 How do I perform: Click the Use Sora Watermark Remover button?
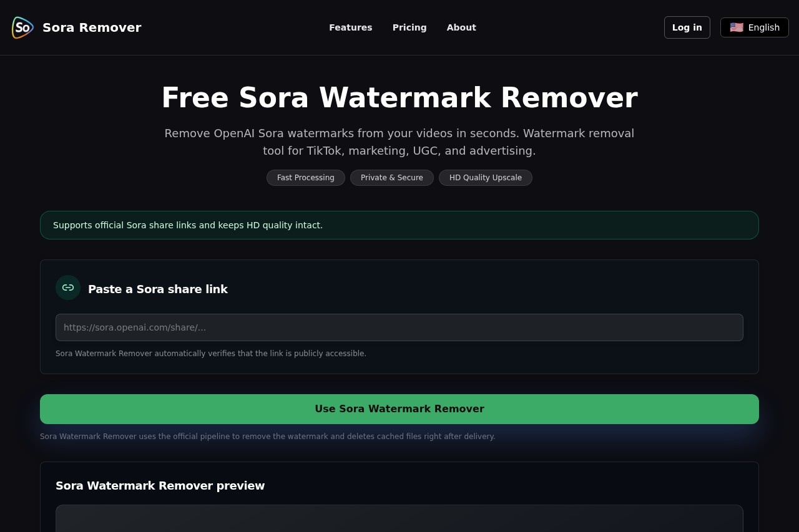coord(399,409)
